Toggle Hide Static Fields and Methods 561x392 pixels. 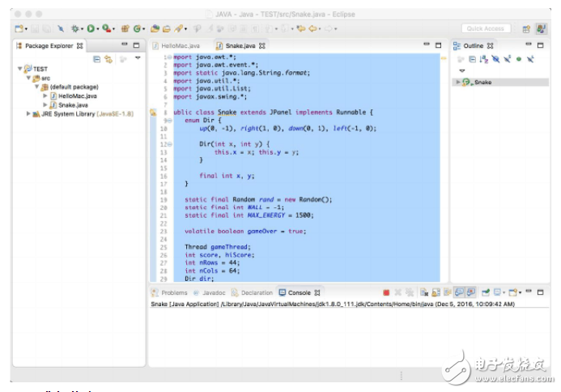coord(508,59)
